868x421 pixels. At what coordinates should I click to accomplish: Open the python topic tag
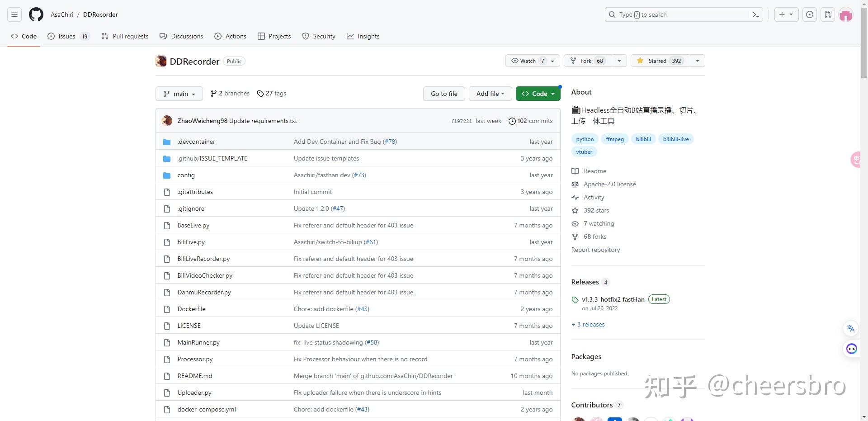(585, 139)
